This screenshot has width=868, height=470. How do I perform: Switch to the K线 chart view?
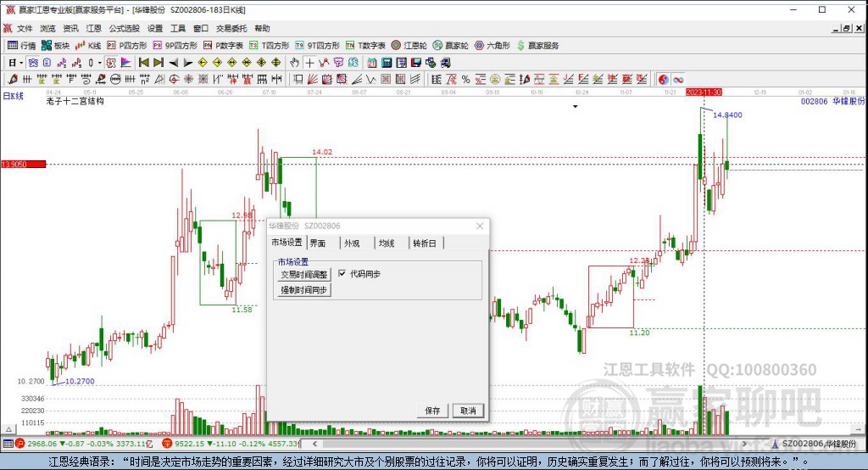click(88, 46)
